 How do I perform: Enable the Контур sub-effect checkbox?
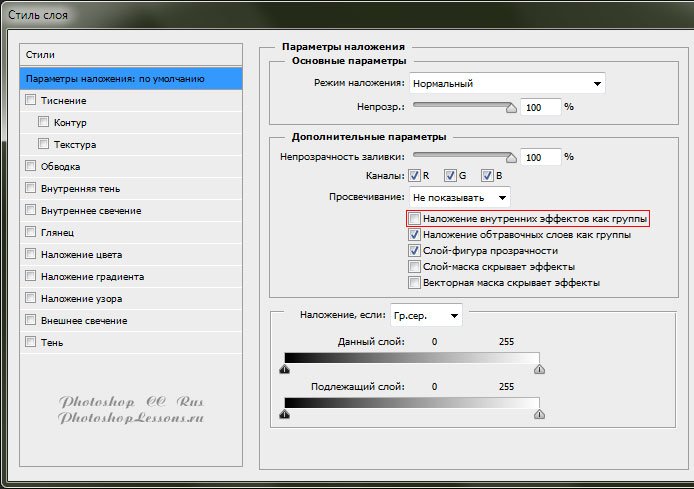44,122
